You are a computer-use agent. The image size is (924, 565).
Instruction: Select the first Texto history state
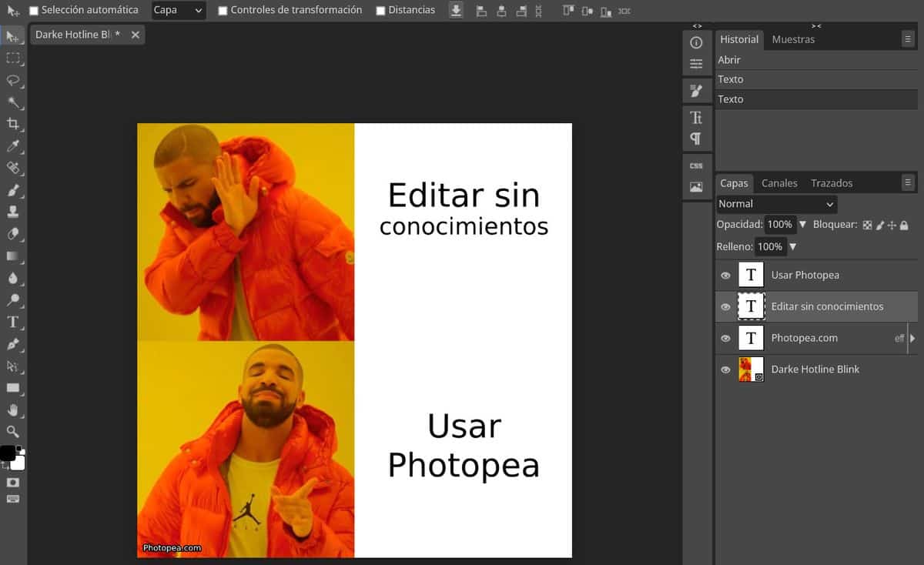(x=730, y=79)
